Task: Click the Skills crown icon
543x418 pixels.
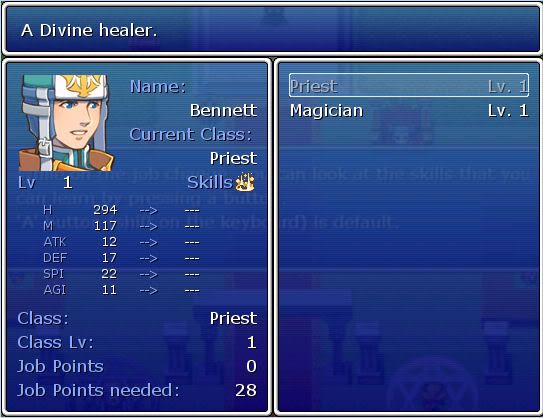Action: point(244,182)
